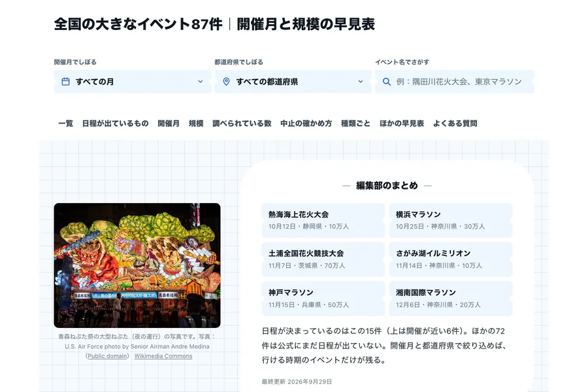Click the 開催月でしぼる label

tap(75, 62)
